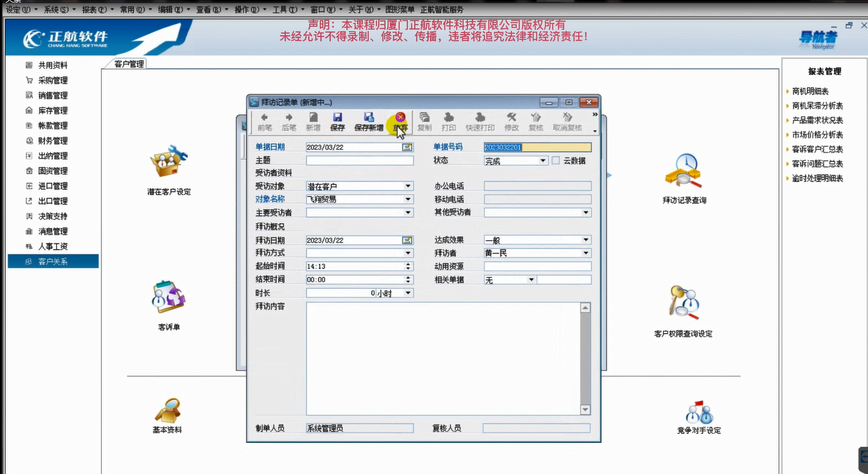Click the 后笔 next record toolbar icon

click(289, 122)
